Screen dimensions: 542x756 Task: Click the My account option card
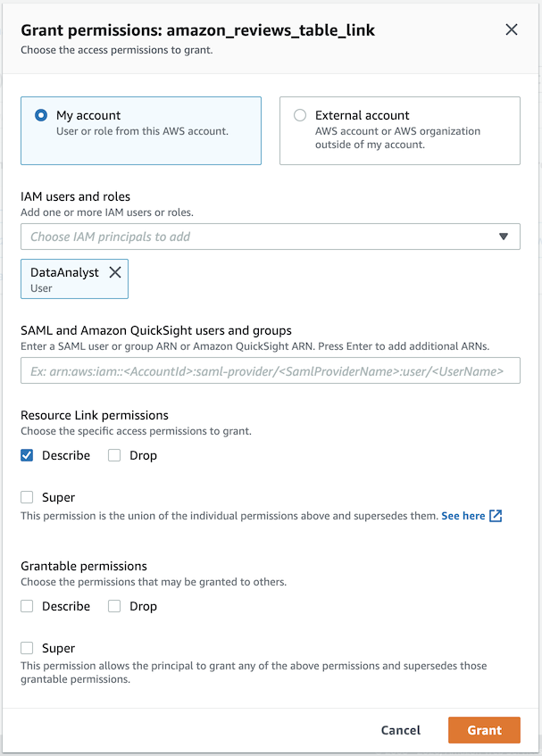click(141, 143)
